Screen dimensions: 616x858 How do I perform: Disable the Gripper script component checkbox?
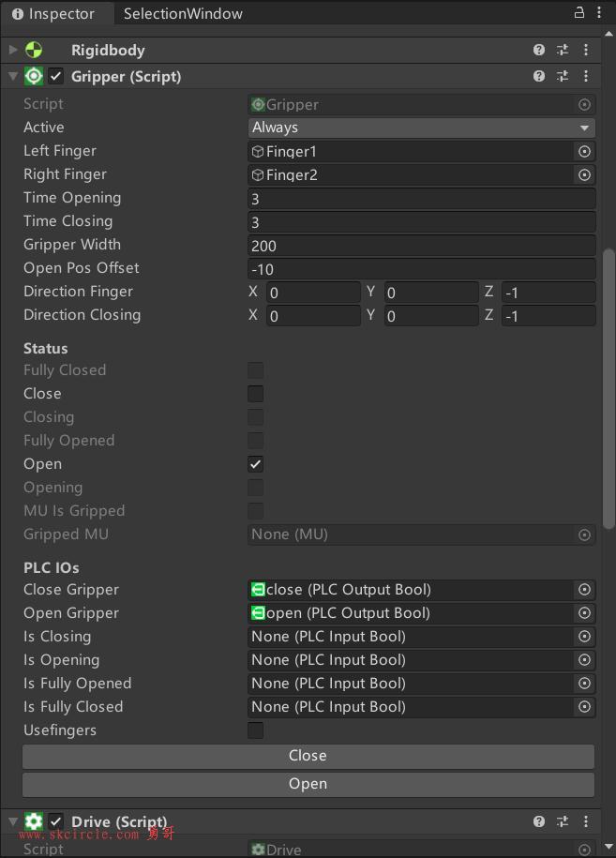[56, 76]
